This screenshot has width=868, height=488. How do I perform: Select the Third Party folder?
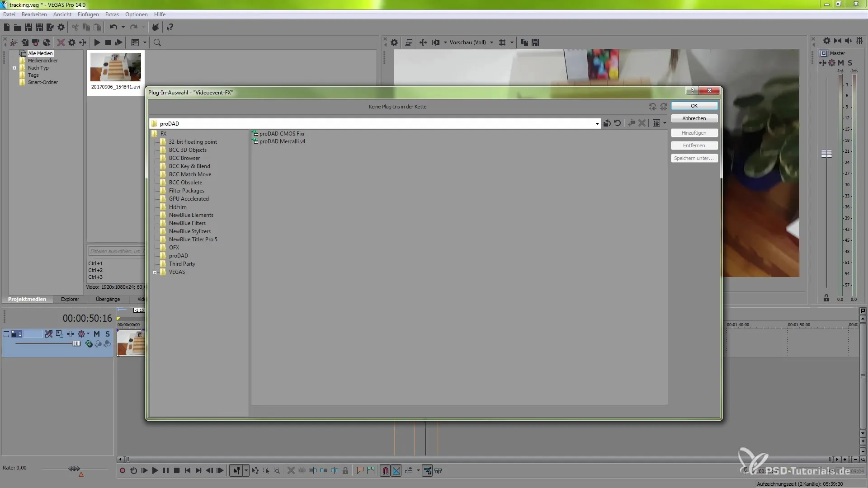pyautogui.click(x=182, y=264)
